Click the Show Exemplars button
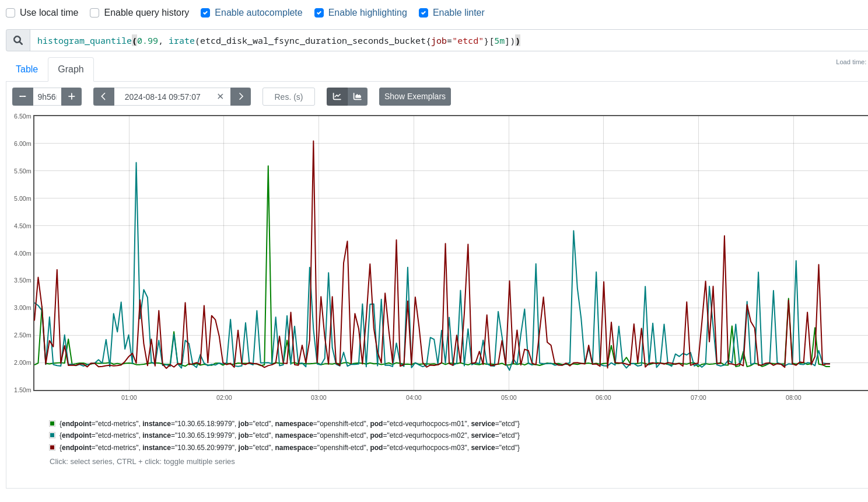 [x=415, y=96]
